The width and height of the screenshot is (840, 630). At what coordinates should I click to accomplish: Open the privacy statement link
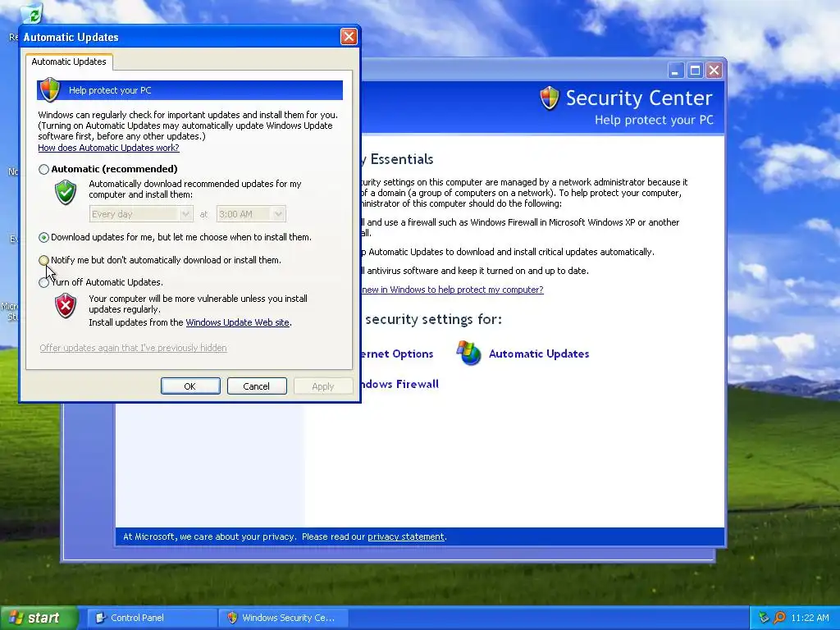pyautogui.click(x=406, y=536)
